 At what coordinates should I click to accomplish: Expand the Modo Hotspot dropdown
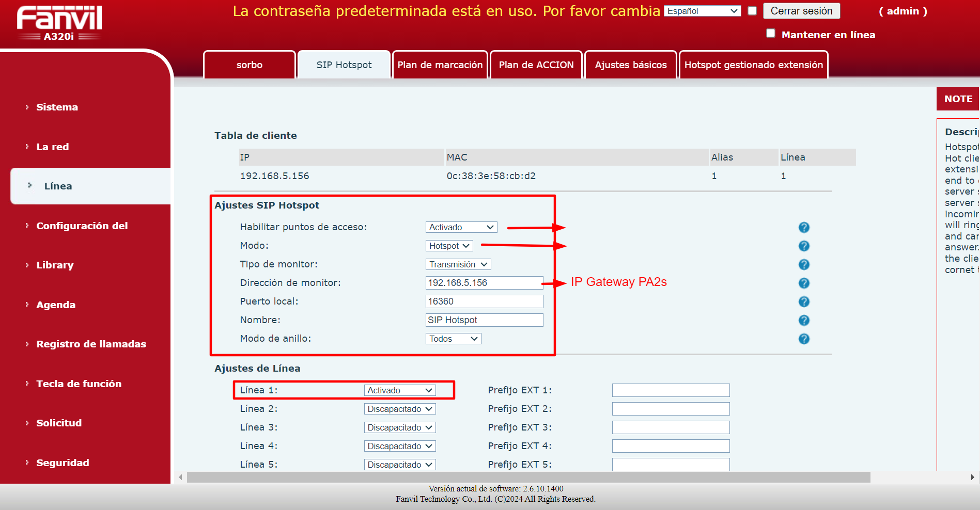(x=449, y=246)
